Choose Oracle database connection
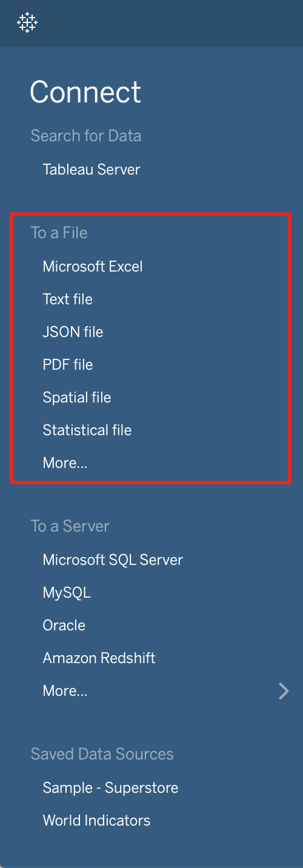 [x=64, y=626]
